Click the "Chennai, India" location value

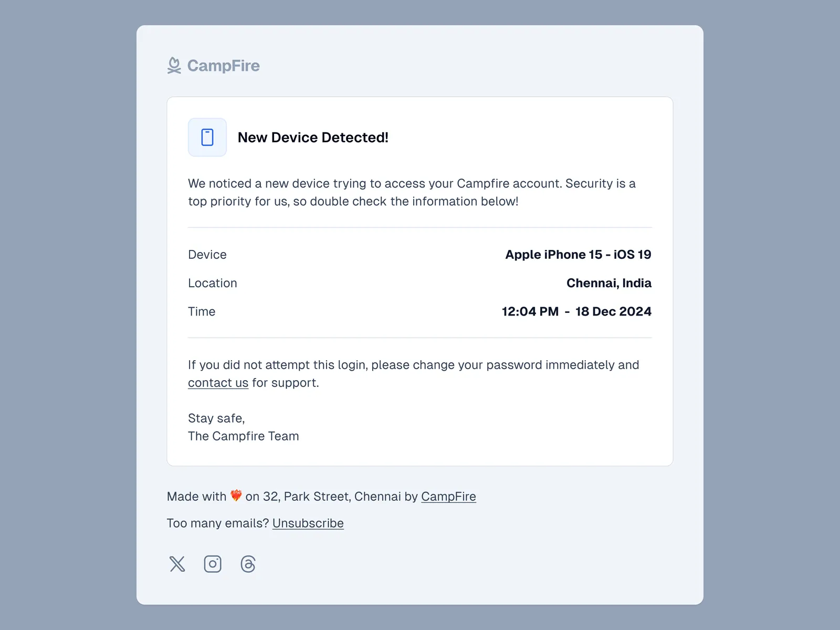[x=608, y=283]
